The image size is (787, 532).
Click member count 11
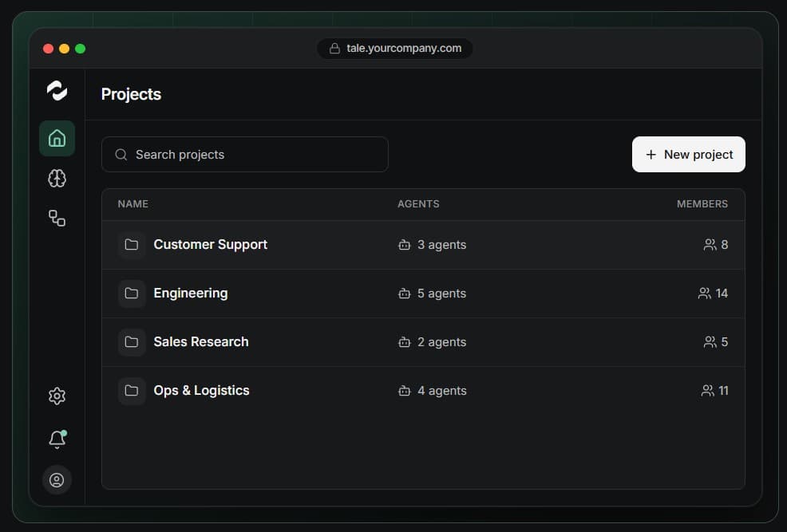[x=723, y=391]
